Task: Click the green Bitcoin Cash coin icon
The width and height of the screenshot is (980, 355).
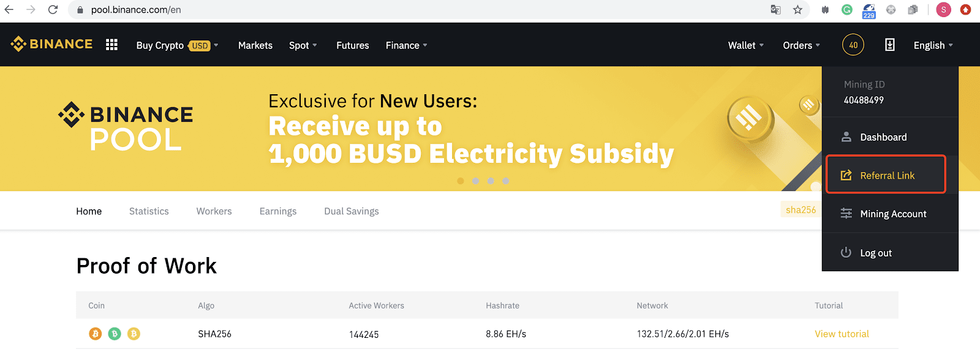Action: (115, 334)
